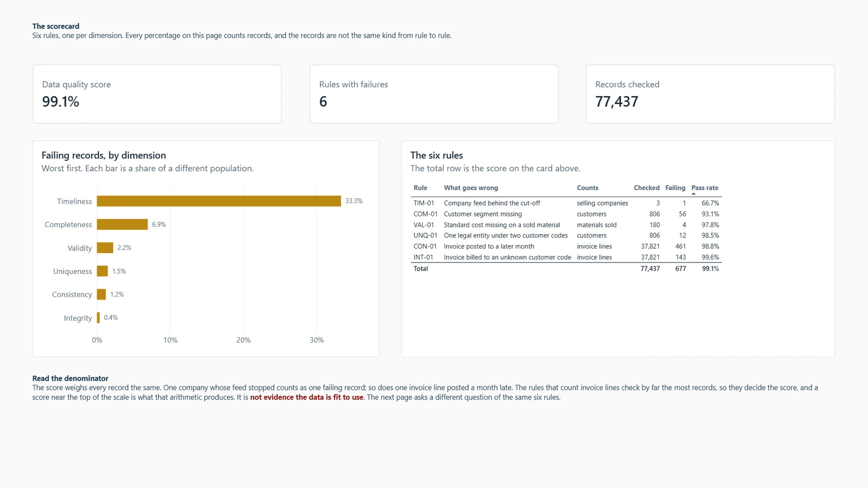
Task: Select the Completeness bar in the chart
Action: 123,224
